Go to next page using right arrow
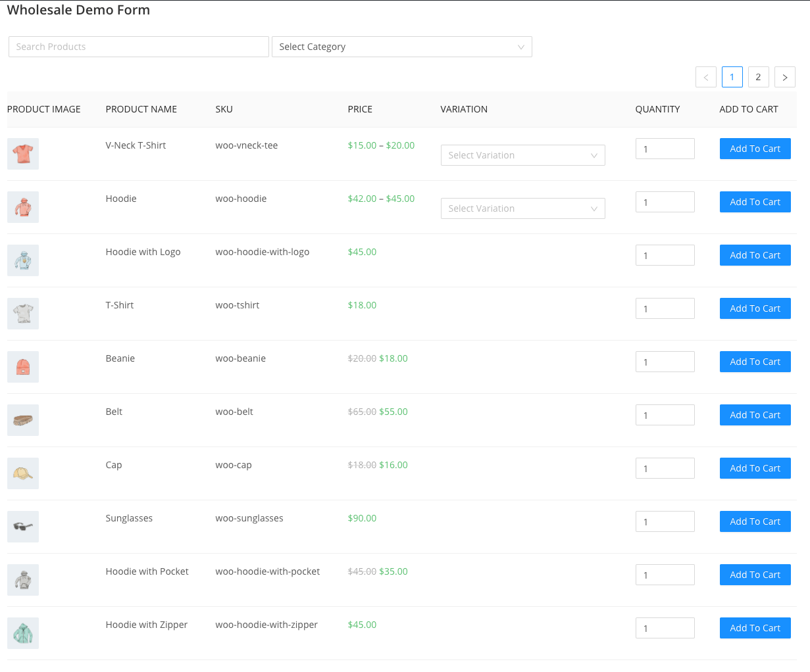 pyautogui.click(x=784, y=77)
